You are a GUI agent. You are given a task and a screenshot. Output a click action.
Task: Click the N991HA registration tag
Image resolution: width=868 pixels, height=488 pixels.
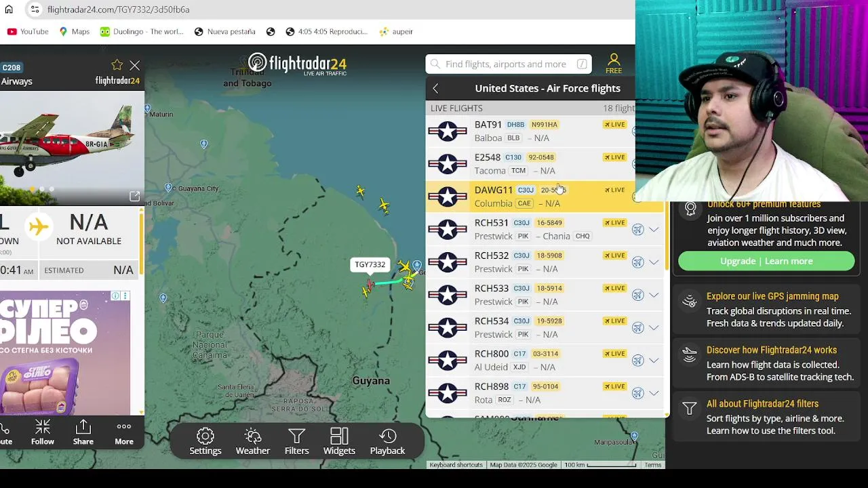[x=544, y=125]
